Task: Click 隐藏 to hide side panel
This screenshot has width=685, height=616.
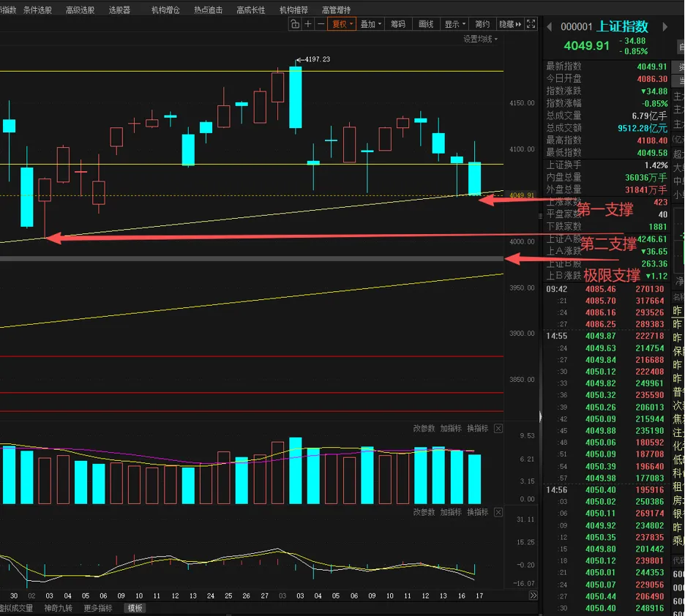Action: pos(510,24)
